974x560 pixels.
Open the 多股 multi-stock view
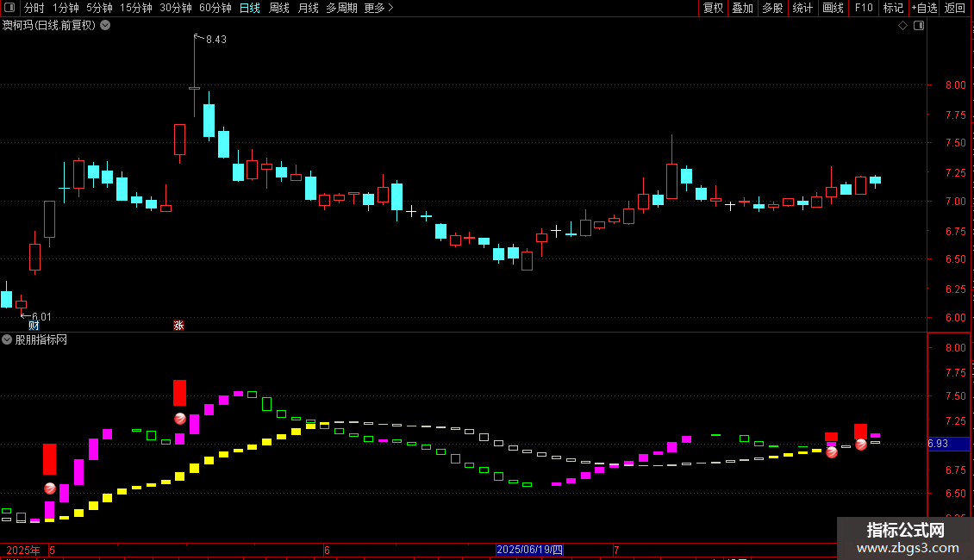click(772, 8)
